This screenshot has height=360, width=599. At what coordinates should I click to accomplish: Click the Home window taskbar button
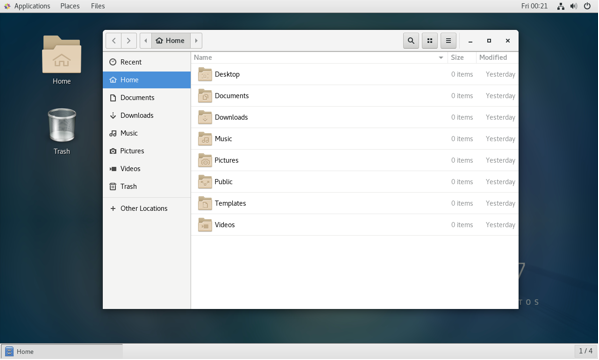coord(62,351)
